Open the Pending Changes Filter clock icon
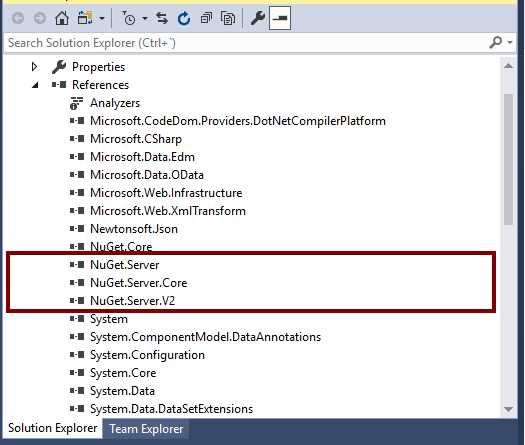 pyautogui.click(x=129, y=18)
